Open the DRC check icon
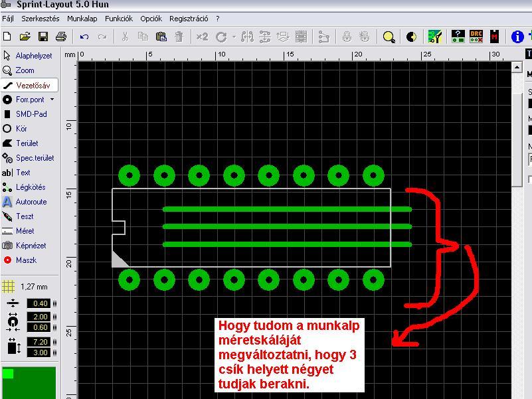 476,37
